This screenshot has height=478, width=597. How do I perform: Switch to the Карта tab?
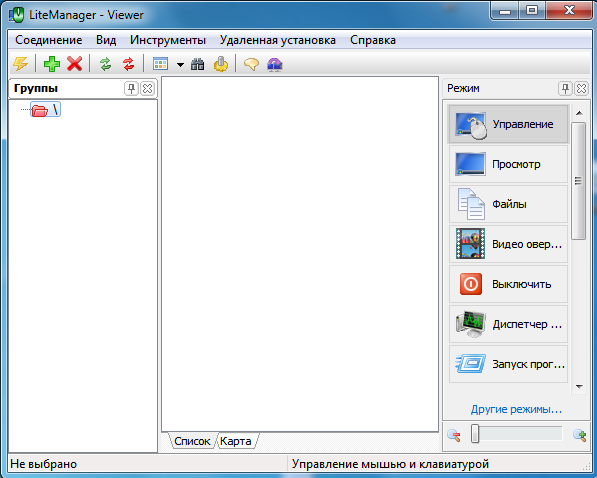[x=236, y=441]
